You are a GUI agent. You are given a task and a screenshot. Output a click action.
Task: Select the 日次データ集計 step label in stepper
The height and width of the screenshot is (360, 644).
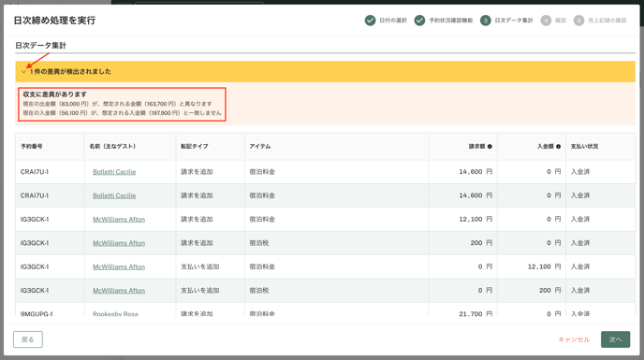513,21
